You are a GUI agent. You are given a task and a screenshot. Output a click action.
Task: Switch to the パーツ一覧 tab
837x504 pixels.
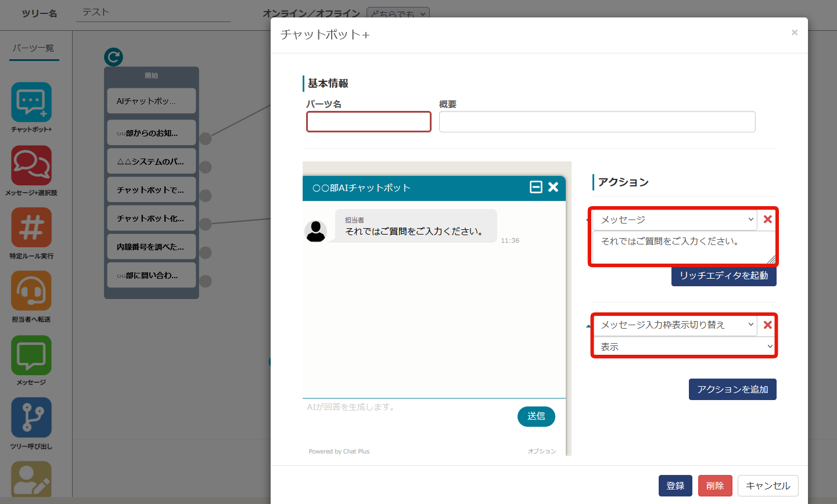pos(34,48)
